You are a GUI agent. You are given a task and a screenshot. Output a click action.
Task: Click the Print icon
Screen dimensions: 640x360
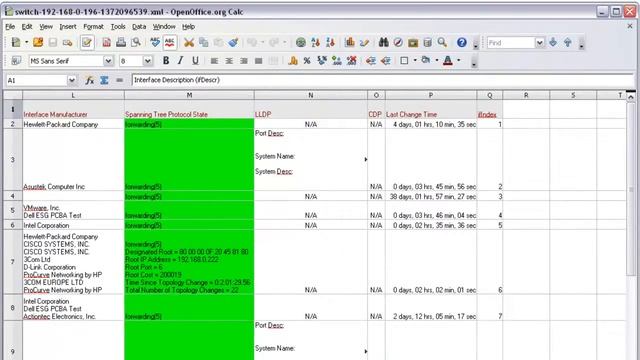121,42
